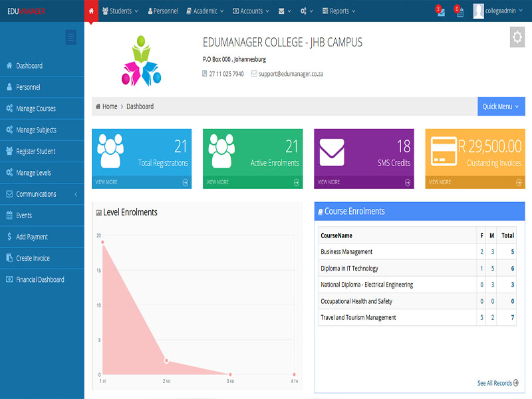Viewport: 532px width, 399px height.
Task: Click the EduManager college logo image
Action: [141, 61]
